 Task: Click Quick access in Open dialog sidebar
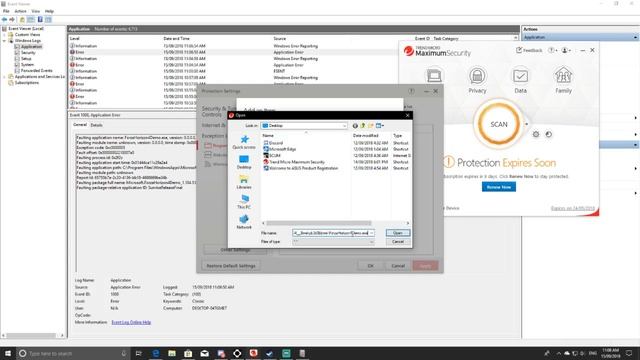pyautogui.click(x=244, y=142)
